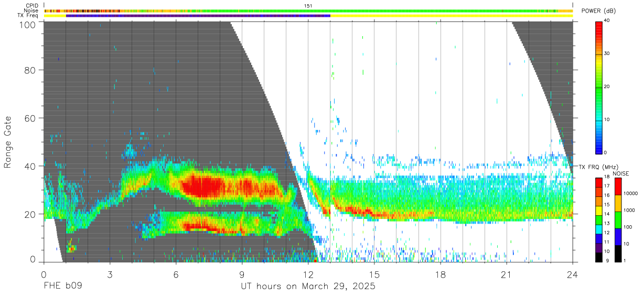Image resolution: width=644 pixels, height=297 pixels.
Task: Click the 6 hour tick label
Action: pos(176,273)
